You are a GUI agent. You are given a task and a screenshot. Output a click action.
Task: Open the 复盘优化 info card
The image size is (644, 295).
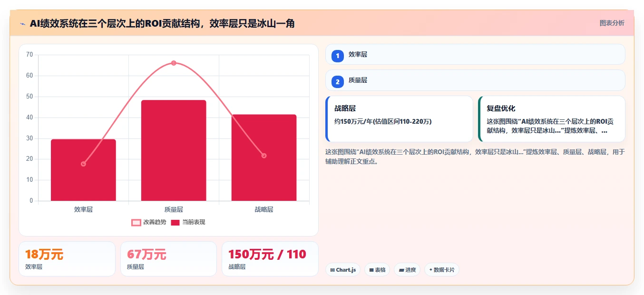coord(551,119)
